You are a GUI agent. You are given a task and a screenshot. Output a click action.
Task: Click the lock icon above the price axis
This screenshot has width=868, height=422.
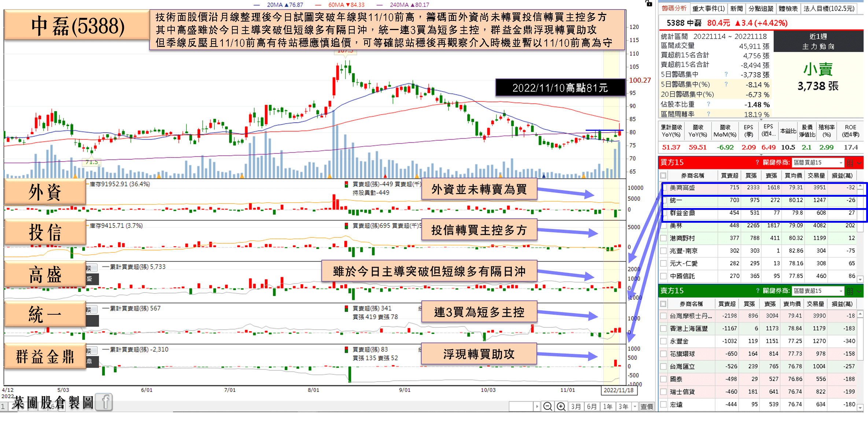pyautogui.click(x=649, y=3)
